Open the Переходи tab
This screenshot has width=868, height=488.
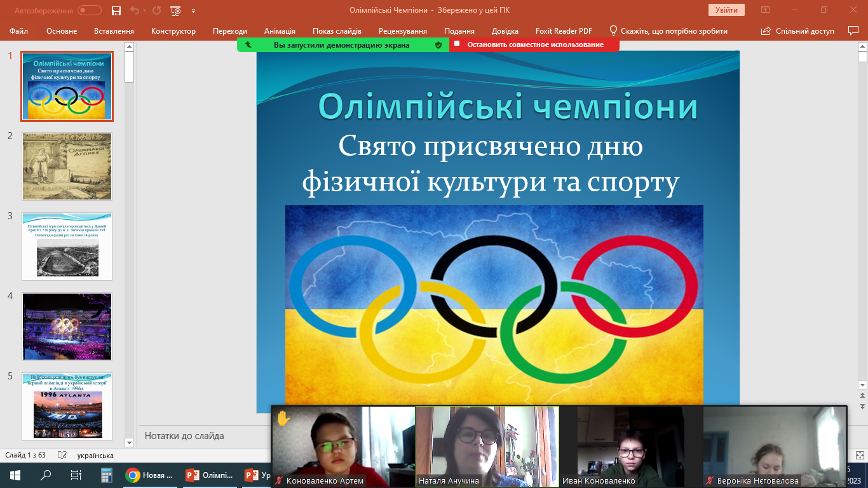point(230,30)
